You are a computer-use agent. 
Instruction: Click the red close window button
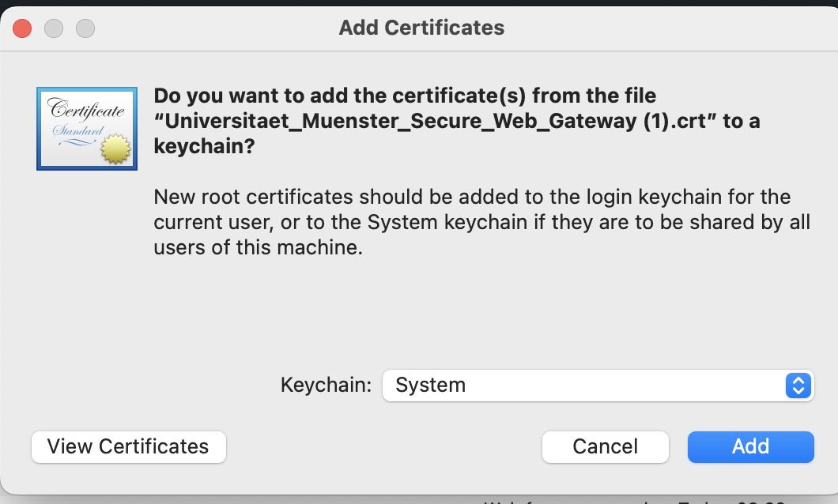(22, 28)
